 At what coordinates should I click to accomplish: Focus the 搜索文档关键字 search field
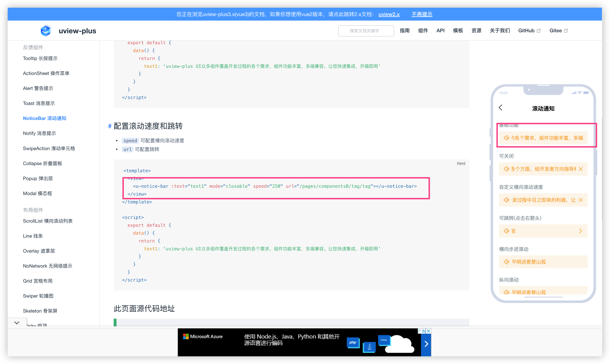(366, 31)
